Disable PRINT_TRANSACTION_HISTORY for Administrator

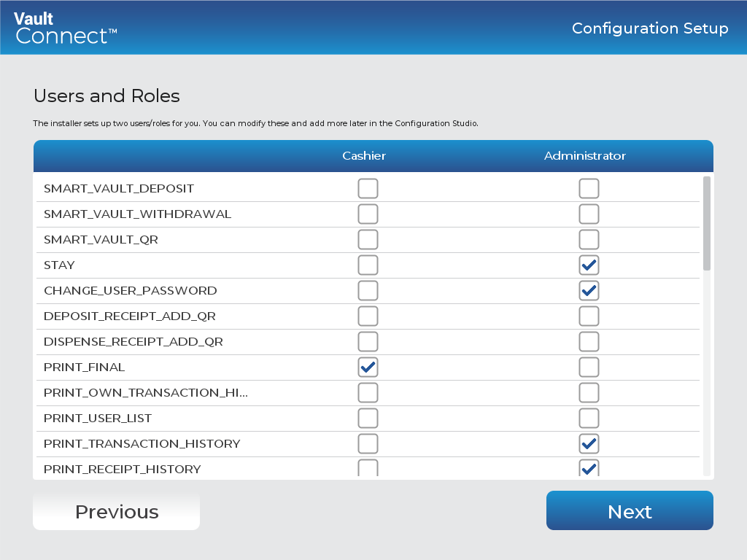(589, 444)
